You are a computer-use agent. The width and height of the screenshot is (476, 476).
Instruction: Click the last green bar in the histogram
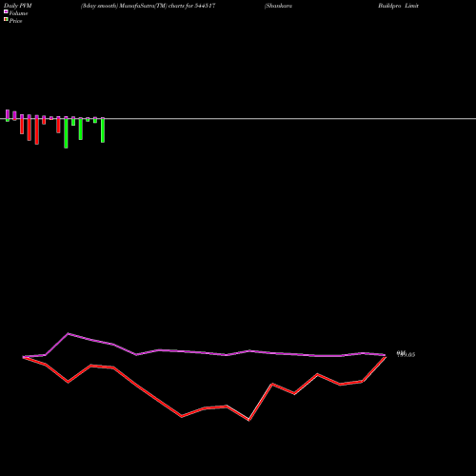[103, 130]
